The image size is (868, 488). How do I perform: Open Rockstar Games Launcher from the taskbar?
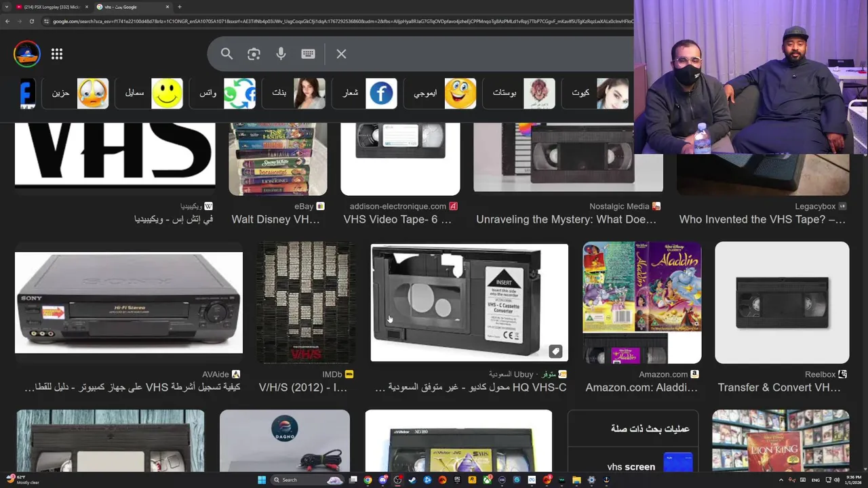point(472,480)
